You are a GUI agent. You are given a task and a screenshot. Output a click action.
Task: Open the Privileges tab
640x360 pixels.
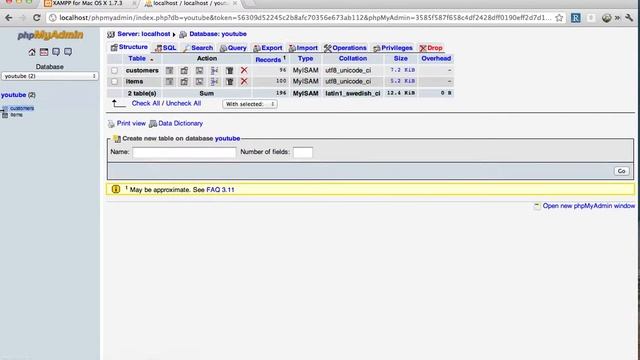[x=393, y=48]
